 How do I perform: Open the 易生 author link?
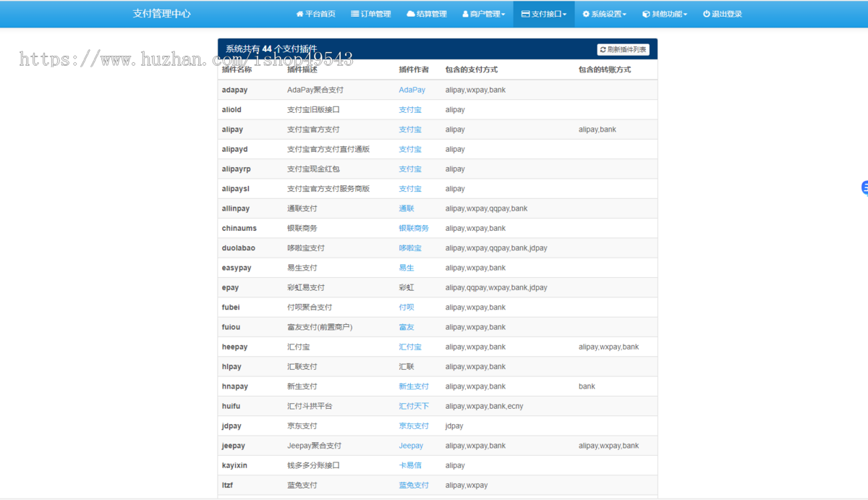407,268
